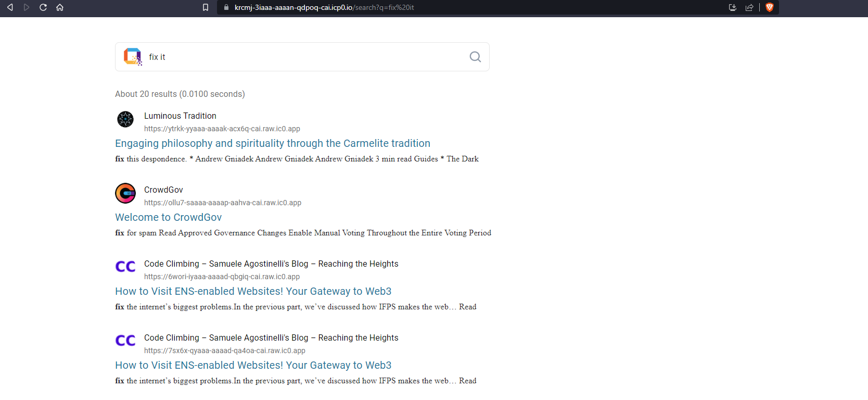
Task: Click 'Code Climbing' site name above 6wori URL
Action: (271, 264)
